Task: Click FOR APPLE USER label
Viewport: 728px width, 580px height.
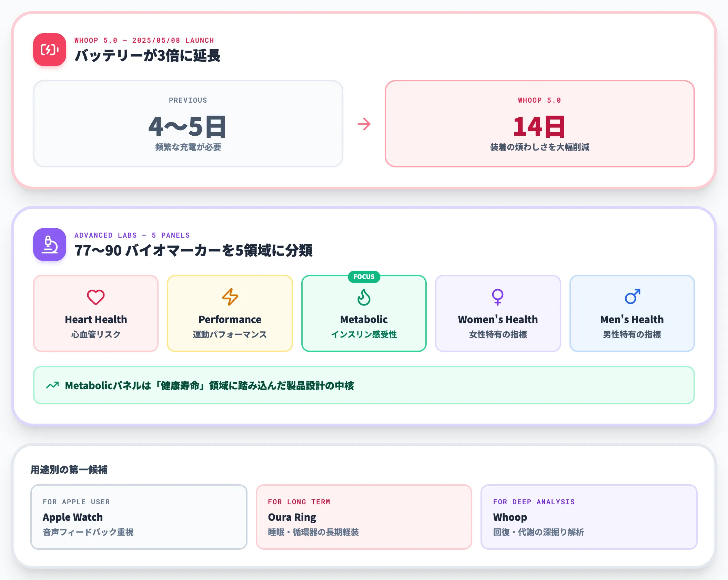Action: pos(77,502)
